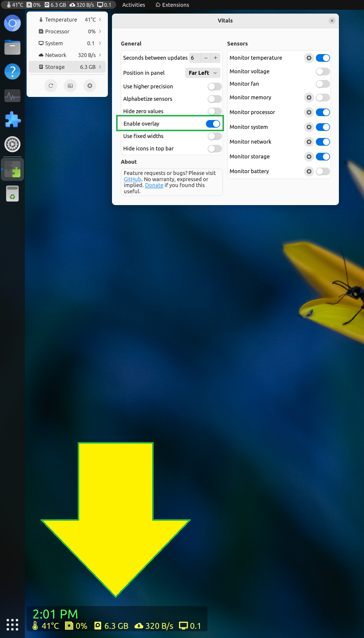Open Monitor system settings gear
Screen dimensions: 364x638
[309, 127]
